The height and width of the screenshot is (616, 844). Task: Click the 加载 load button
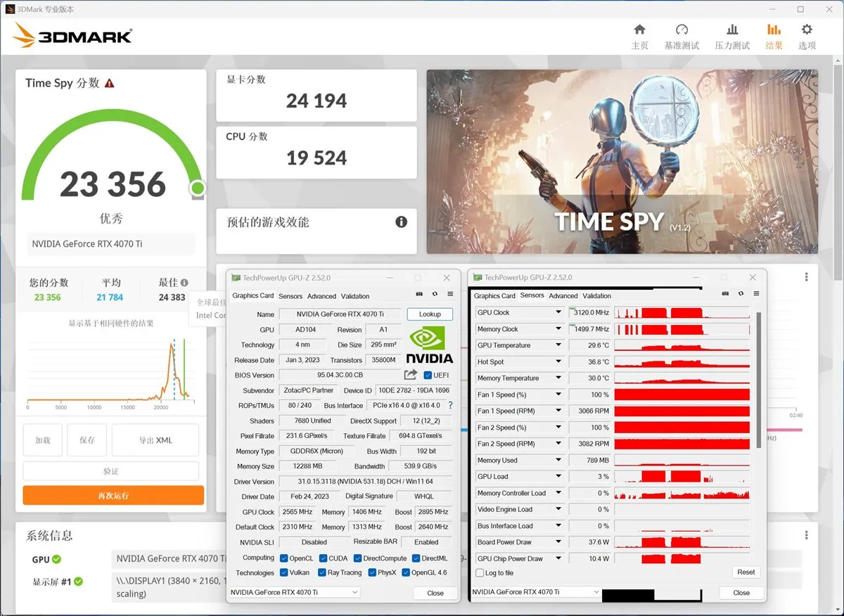click(43, 440)
